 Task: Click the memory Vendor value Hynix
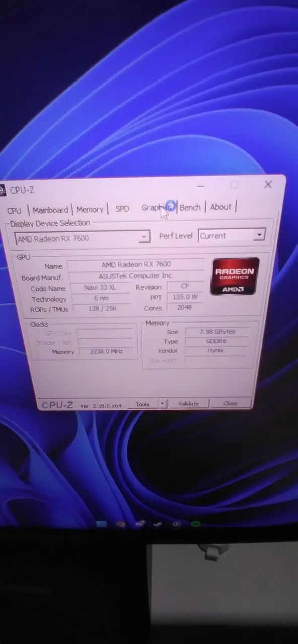[x=216, y=351]
